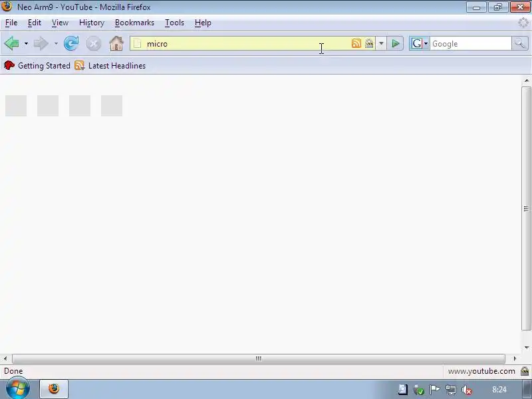Click the Stop loading button
Screen dimensions: 532x399
pyautogui.click(x=93, y=44)
